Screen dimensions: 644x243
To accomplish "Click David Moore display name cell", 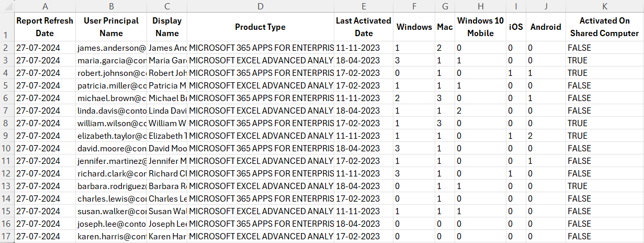I will tap(167, 148).
